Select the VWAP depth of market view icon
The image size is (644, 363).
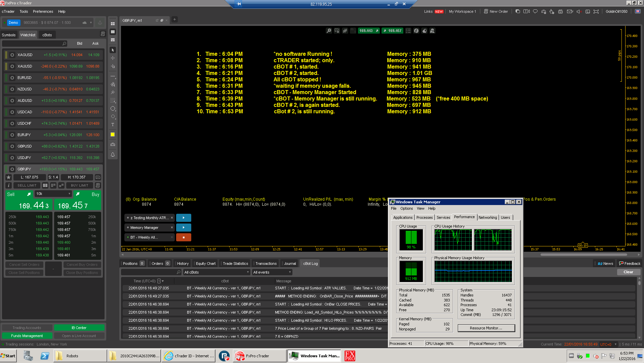(61, 185)
